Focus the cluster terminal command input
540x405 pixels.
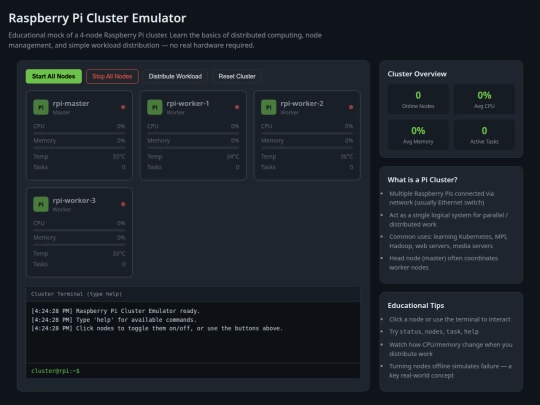(220, 371)
